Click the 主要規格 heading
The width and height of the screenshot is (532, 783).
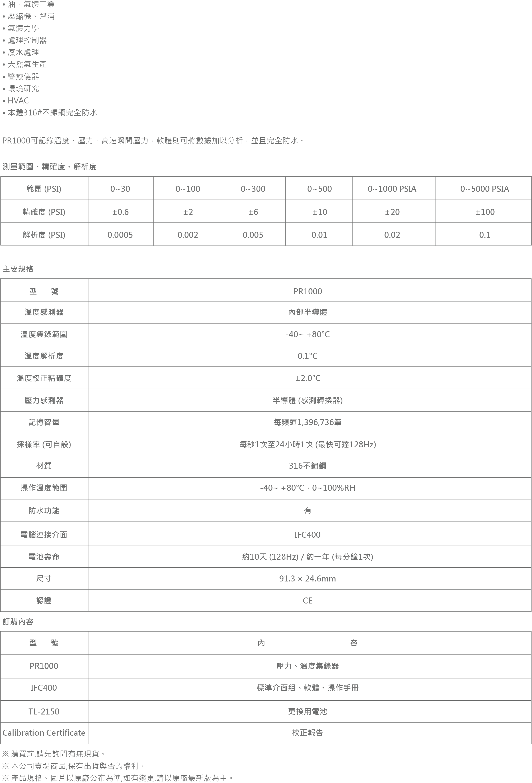pyautogui.click(x=18, y=269)
